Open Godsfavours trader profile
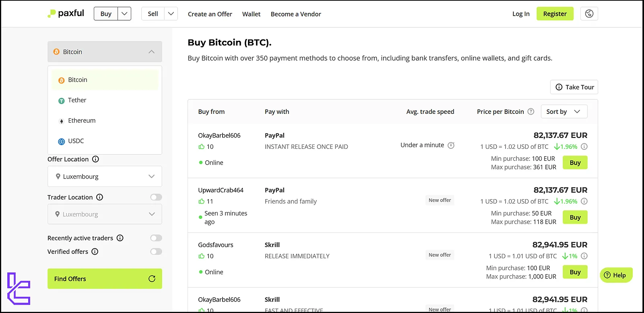 pos(216,245)
